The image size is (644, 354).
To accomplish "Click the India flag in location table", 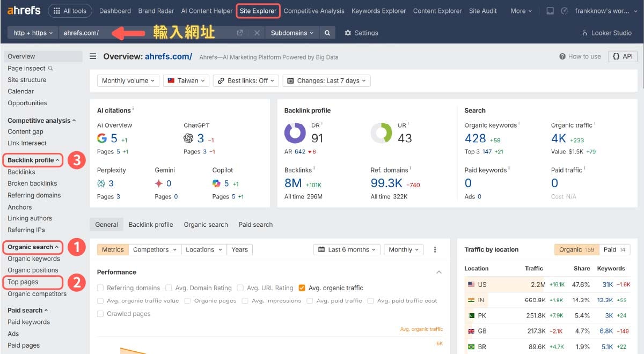I will point(471,300).
